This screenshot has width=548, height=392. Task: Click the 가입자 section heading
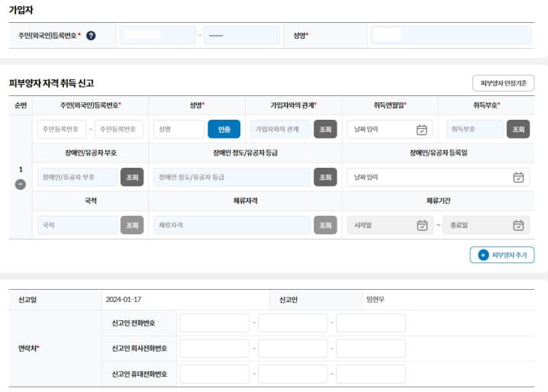click(21, 10)
